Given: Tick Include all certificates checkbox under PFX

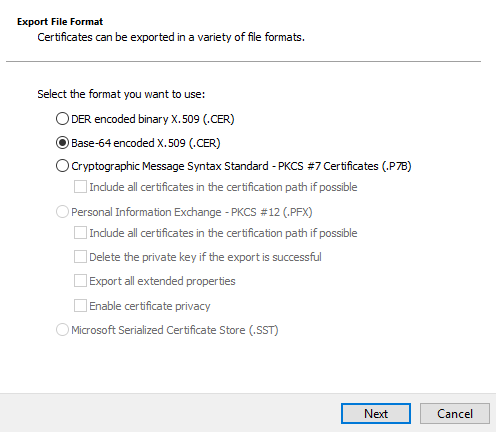Looking at the screenshot, I should (x=80, y=233).
